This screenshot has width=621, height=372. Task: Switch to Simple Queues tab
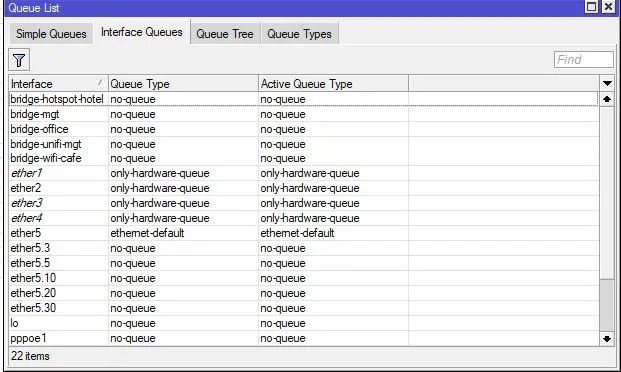(51, 34)
